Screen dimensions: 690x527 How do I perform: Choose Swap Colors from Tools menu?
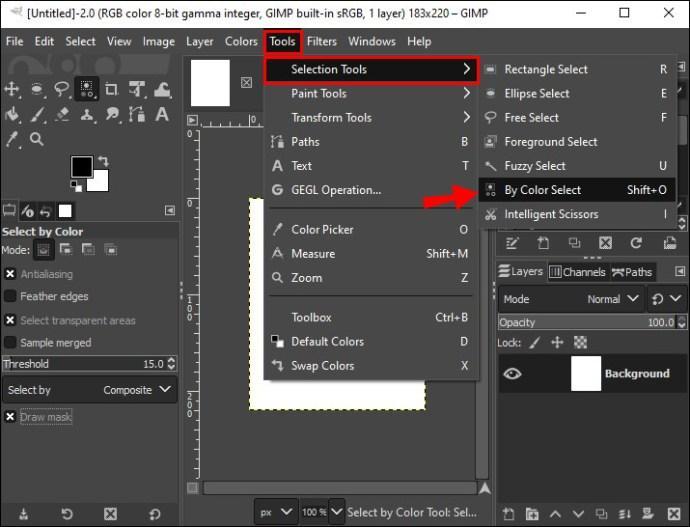(x=371, y=366)
